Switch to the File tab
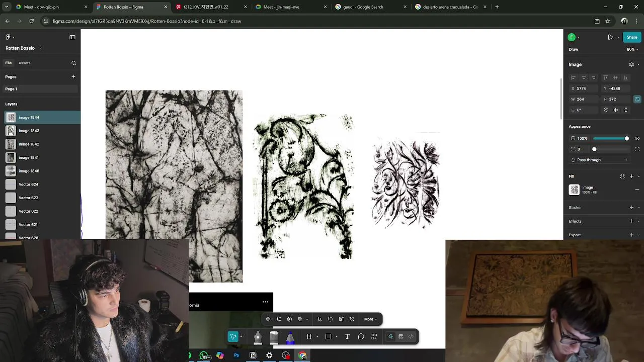The width and height of the screenshot is (644, 362). [9, 63]
